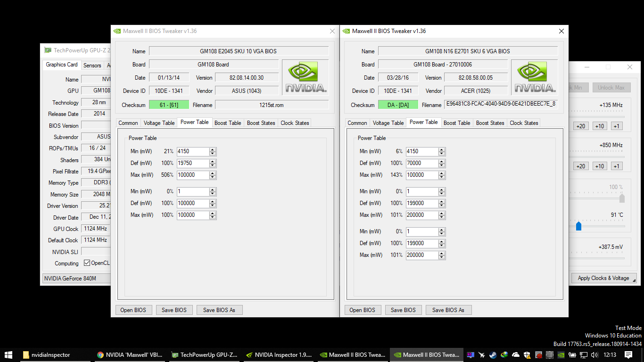Click the 19750 Def (mW) field in ASUS window
The width and height of the screenshot is (644, 362).
pyautogui.click(x=193, y=163)
